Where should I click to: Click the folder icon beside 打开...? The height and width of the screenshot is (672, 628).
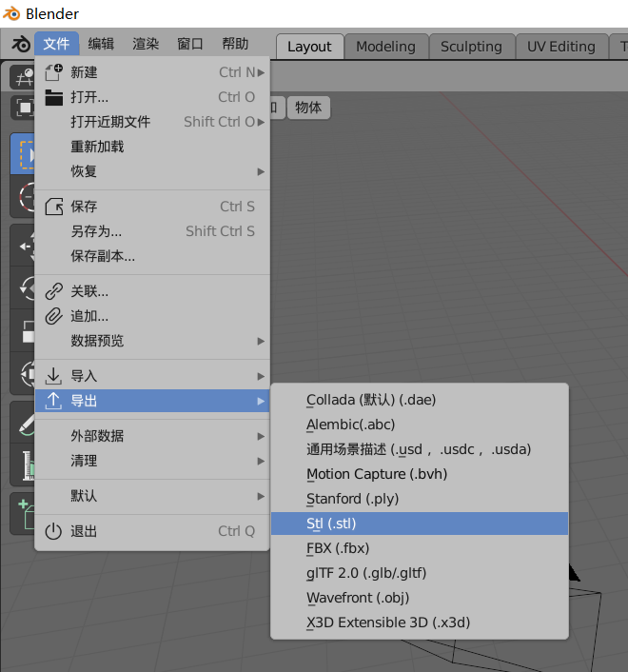click(53, 97)
